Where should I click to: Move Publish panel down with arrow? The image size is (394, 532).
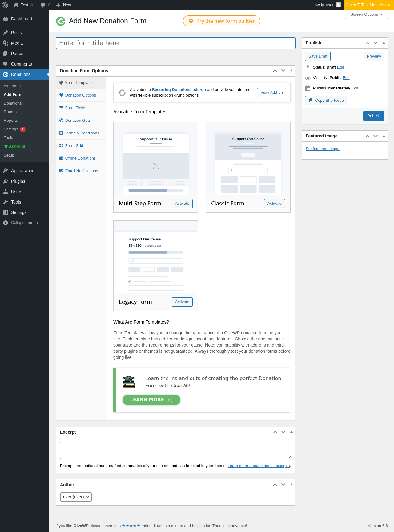(376, 43)
